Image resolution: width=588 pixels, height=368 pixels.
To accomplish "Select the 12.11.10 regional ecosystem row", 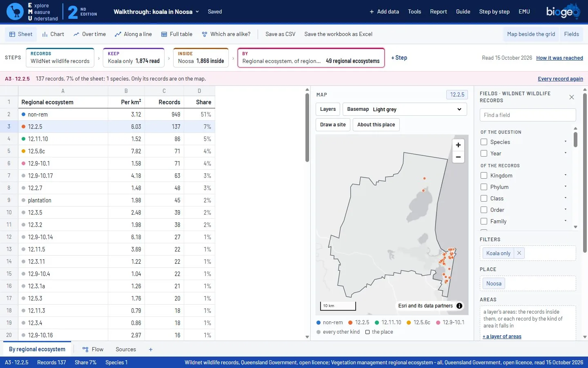I will tap(108, 139).
